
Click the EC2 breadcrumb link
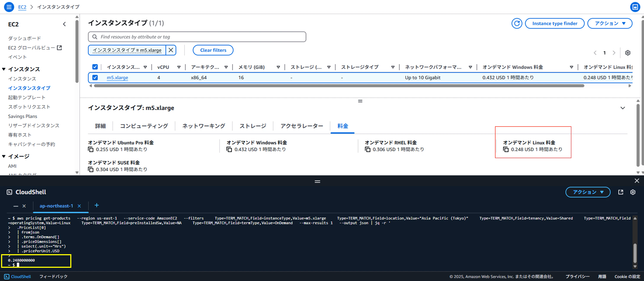(x=22, y=7)
